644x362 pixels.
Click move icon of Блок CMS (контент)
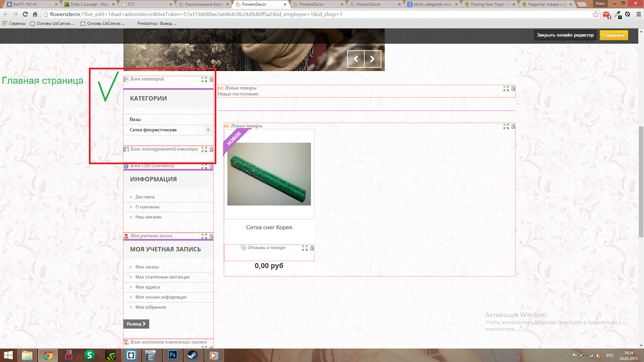204,167
